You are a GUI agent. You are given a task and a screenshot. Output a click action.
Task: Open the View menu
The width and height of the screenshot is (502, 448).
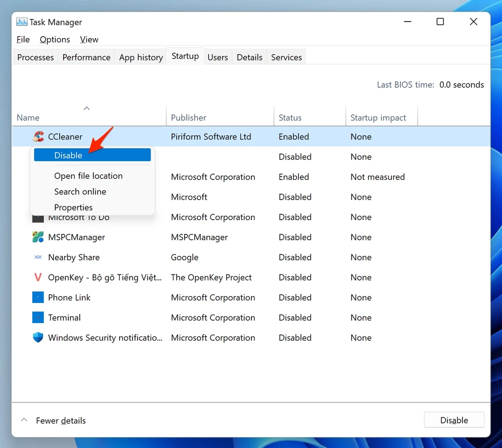pos(89,39)
